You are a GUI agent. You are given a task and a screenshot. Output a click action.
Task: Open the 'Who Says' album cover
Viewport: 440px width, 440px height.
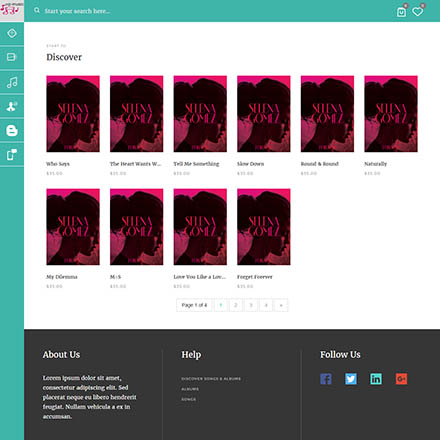73,114
